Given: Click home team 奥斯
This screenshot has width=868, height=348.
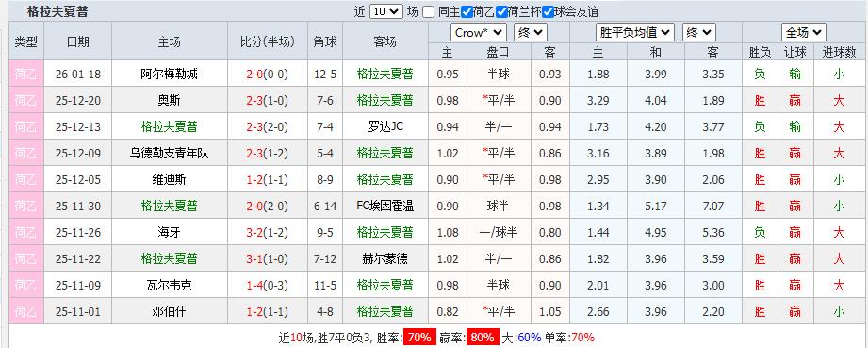Looking at the screenshot, I should pos(169,100).
